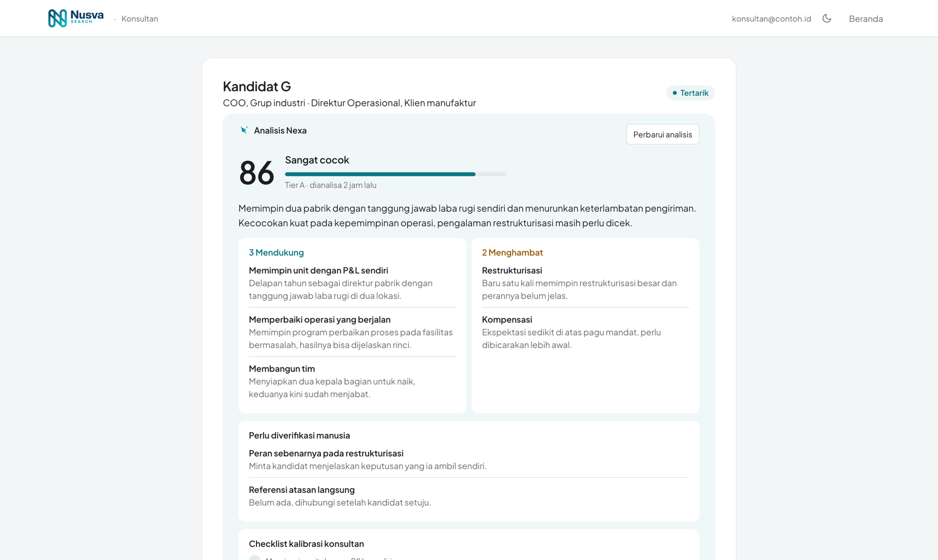Select the Konsultan breadcrumb label

[140, 19]
